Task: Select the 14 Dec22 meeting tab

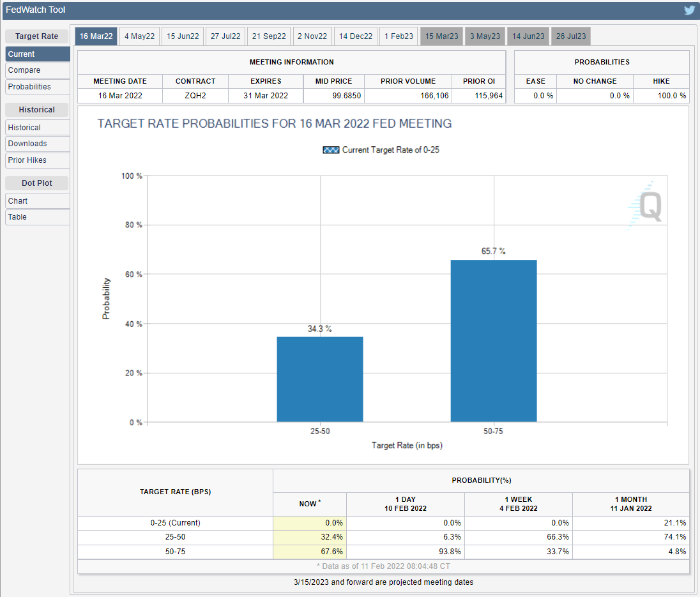Action: (x=356, y=36)
